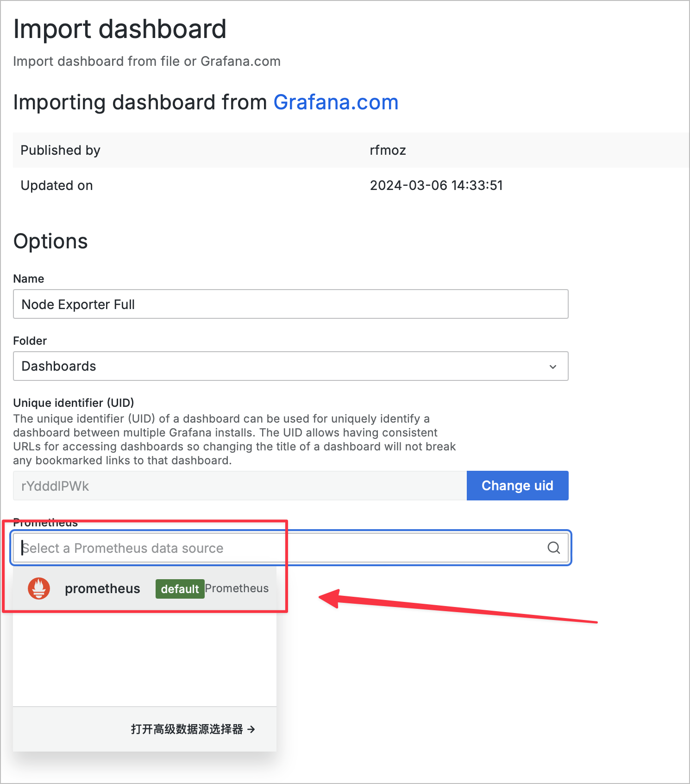Click the rYdddlPWk UID field
Image resolution: width=690 pixels, height=784 pixels.
click(x=240, y=486)
